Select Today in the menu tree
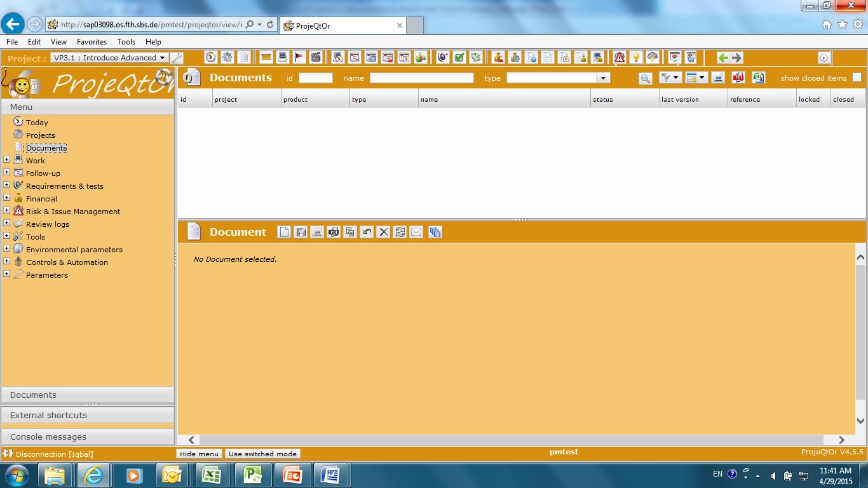This screenshot has height=488, width=868. tap(37, 123)
